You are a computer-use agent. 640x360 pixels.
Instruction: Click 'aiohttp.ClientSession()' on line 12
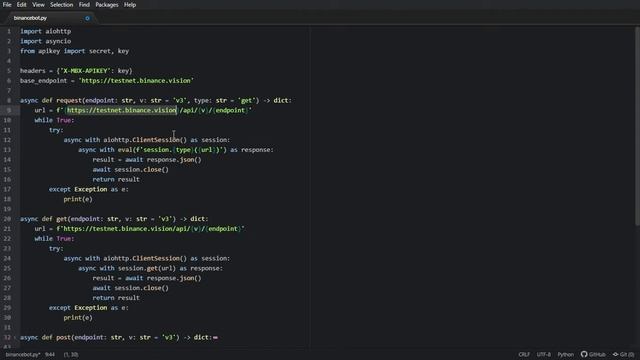145,140
